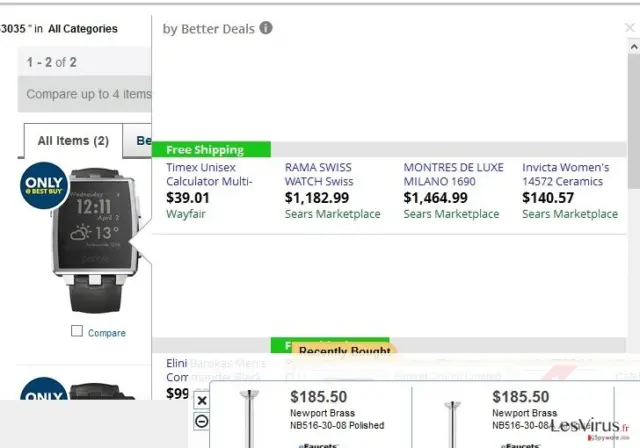Click first Newport Brass NB516-30-08 Polished item
Image resolution: width=640 pixels, height=448 pixels.
pos(337,419)
